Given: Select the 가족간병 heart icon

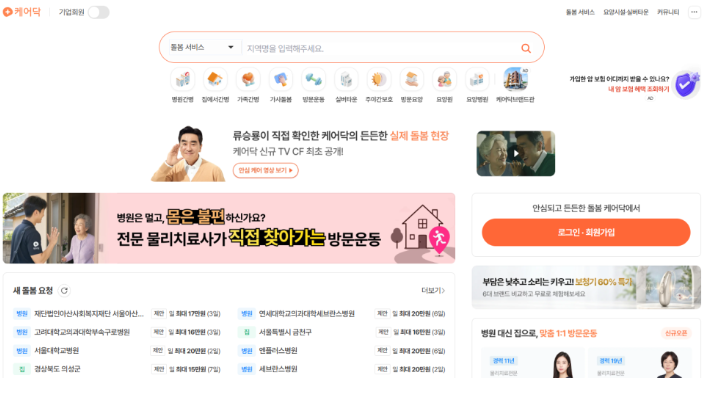Looking at the screenshot, I should tap(248, 79).
